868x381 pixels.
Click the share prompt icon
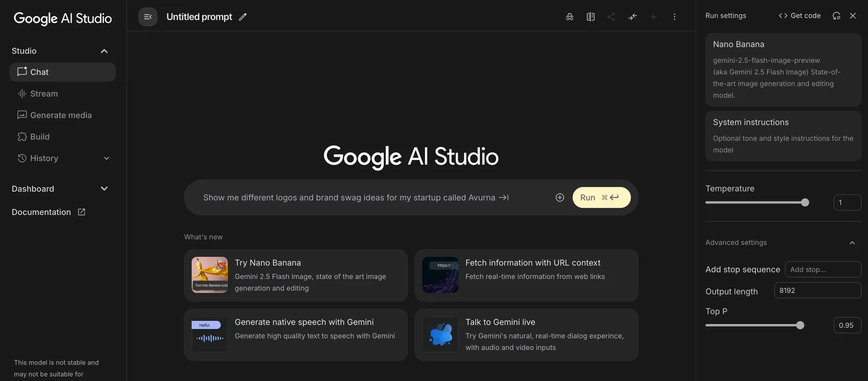611,17
